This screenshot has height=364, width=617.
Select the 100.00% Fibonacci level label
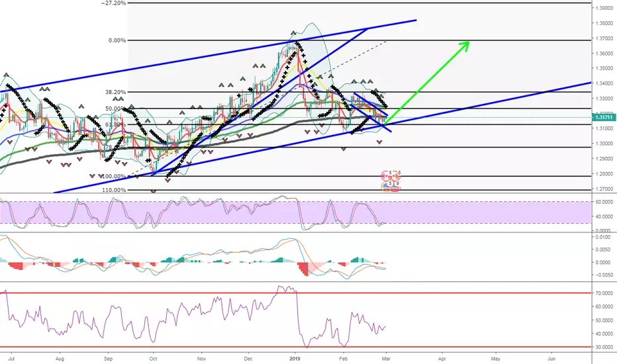point(114,176)
